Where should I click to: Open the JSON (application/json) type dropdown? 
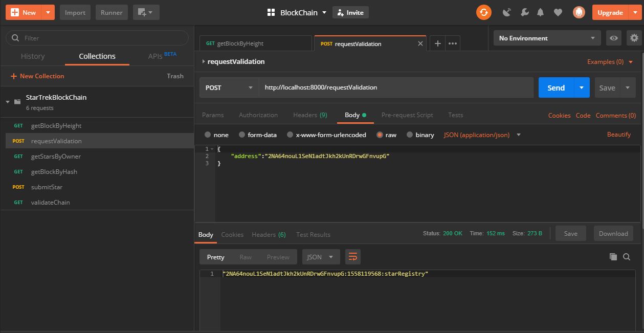pyautogui.click(x=482, y=135)
